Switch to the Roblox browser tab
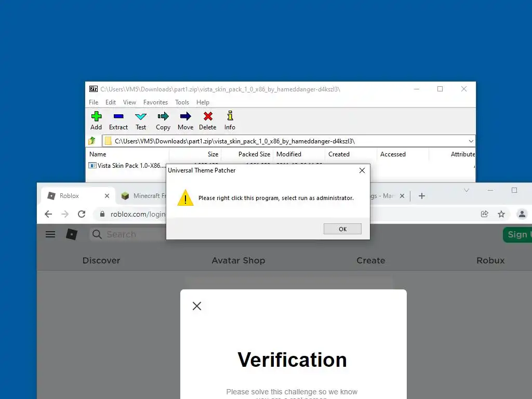 point(78,196)
